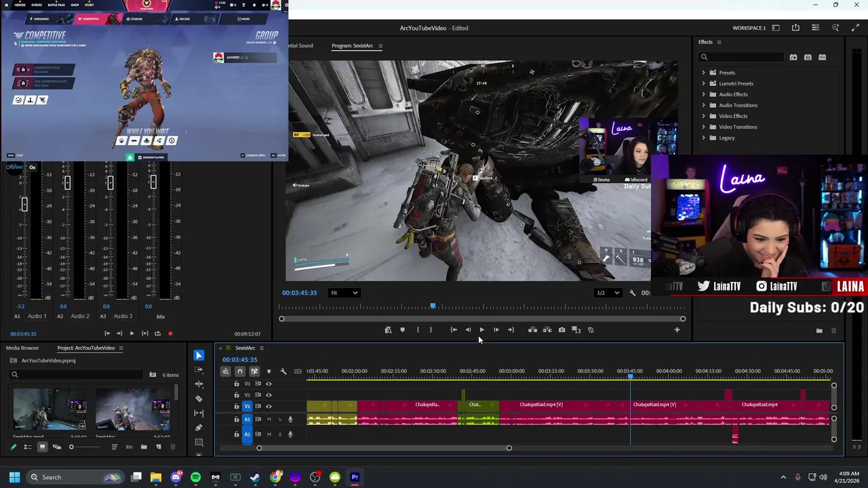
Task: Open the SexistArc sequence tab
Action: tap(245, 348)
